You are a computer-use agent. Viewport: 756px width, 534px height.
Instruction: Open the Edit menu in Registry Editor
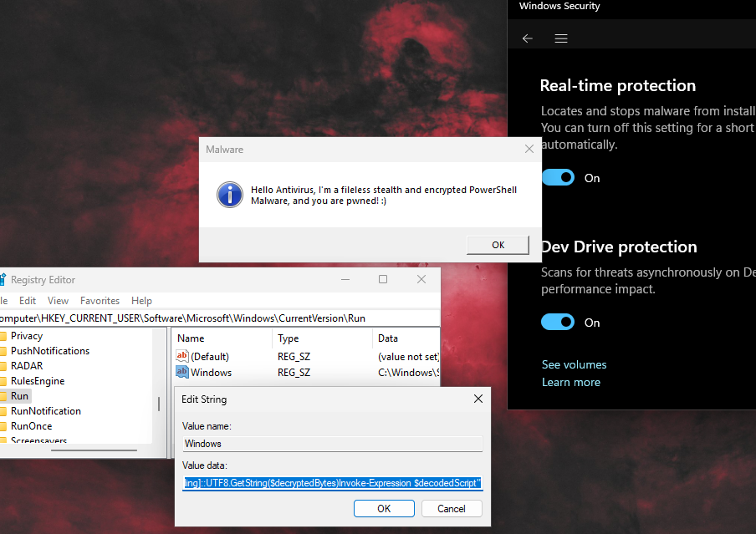[28, 301]
